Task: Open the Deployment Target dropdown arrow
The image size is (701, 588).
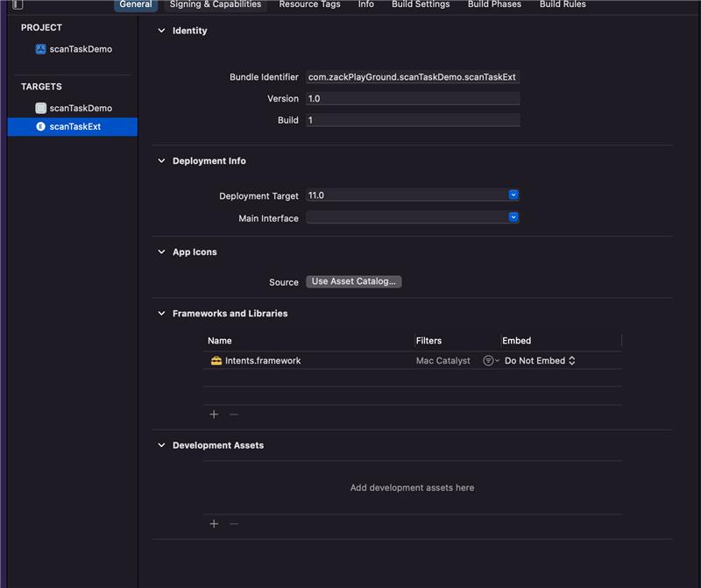Action: pyautogui.click(x=513, y=195)
